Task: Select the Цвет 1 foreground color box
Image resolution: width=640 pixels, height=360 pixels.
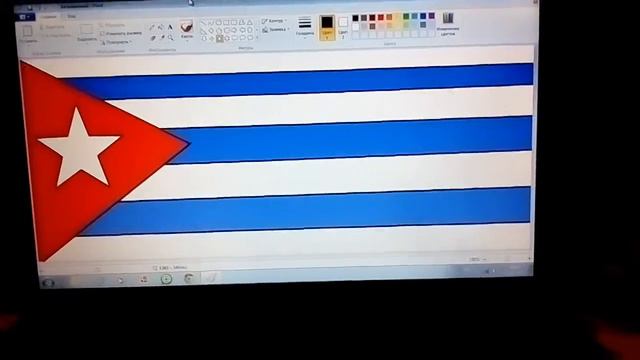Action: [x=327, y=27]
